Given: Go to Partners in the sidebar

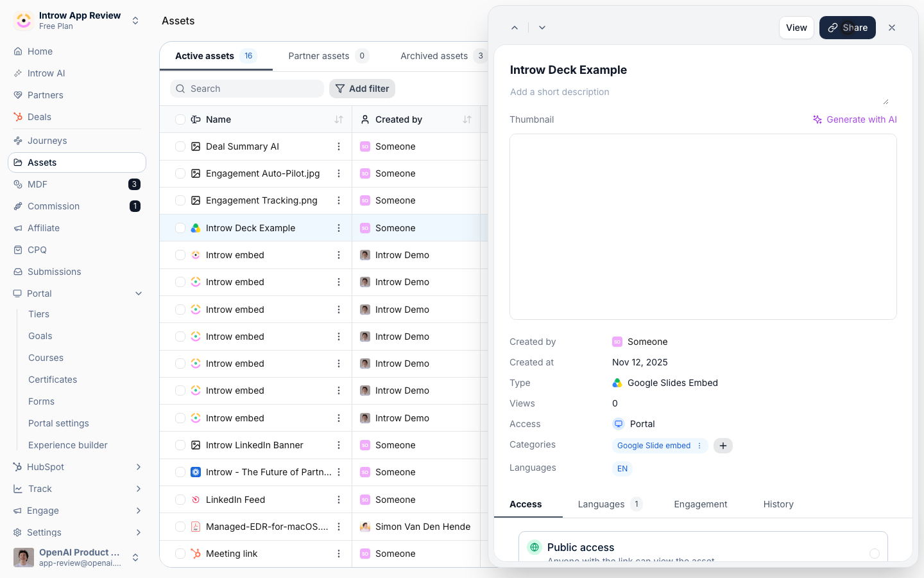Looking at the screenshot, I should (x=77, y=95).
